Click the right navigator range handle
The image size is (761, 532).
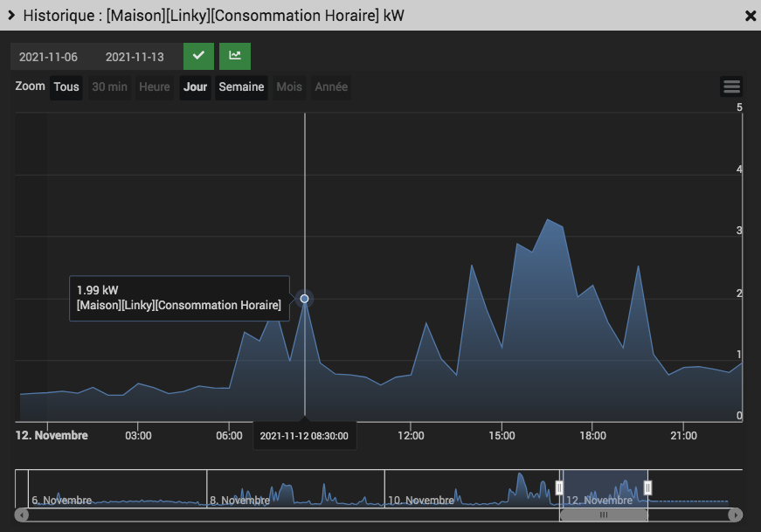647,487
